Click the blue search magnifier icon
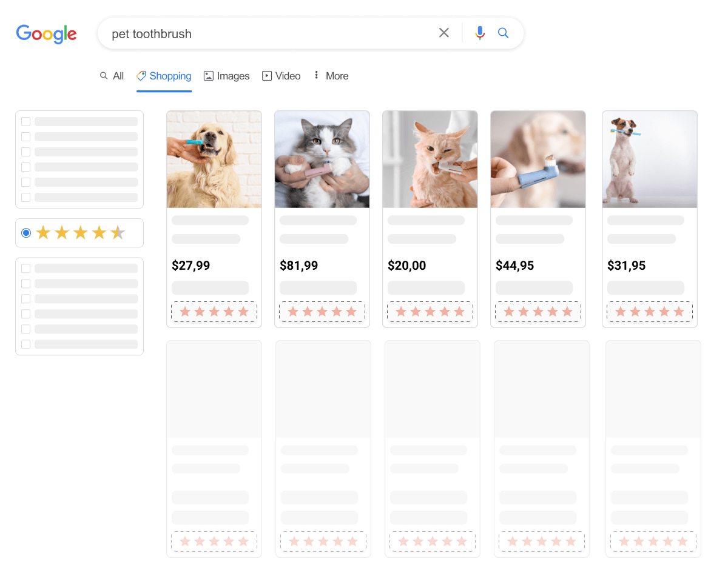Viewport: 728px width, 576px height. [503, 33]
